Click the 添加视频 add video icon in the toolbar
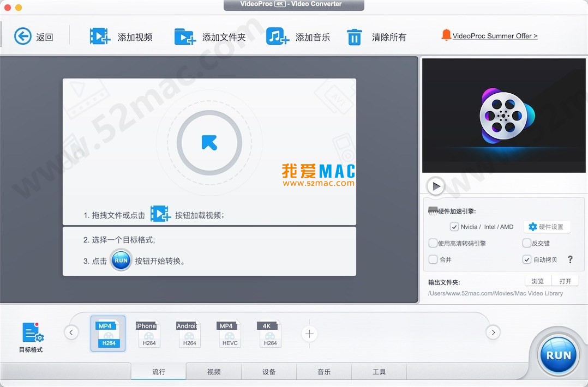Screen dimensions: 588x387 [100, 37]
